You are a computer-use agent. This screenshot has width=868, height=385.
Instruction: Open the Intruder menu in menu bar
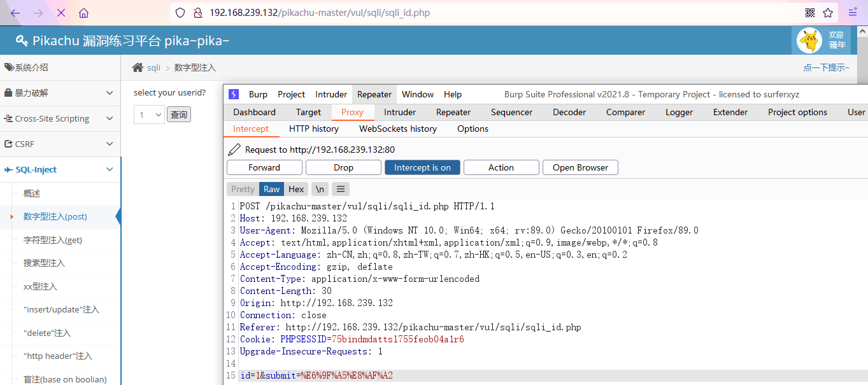click(x=331, y=94)
